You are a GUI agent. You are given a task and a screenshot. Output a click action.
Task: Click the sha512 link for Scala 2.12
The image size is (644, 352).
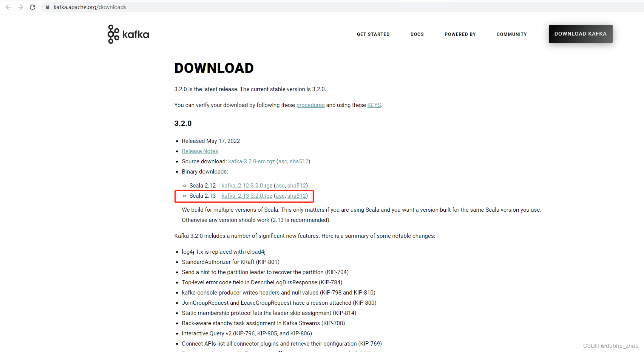[297, 185]
